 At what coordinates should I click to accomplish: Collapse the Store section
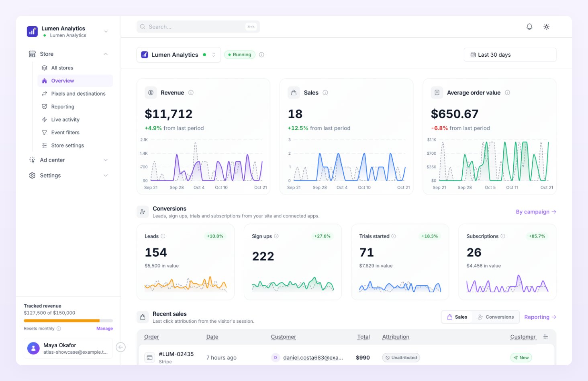(106, 54)
